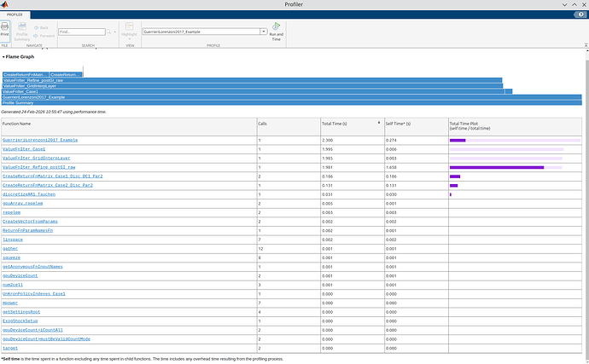Collapse the Flame Graph section

pos(3,57)
